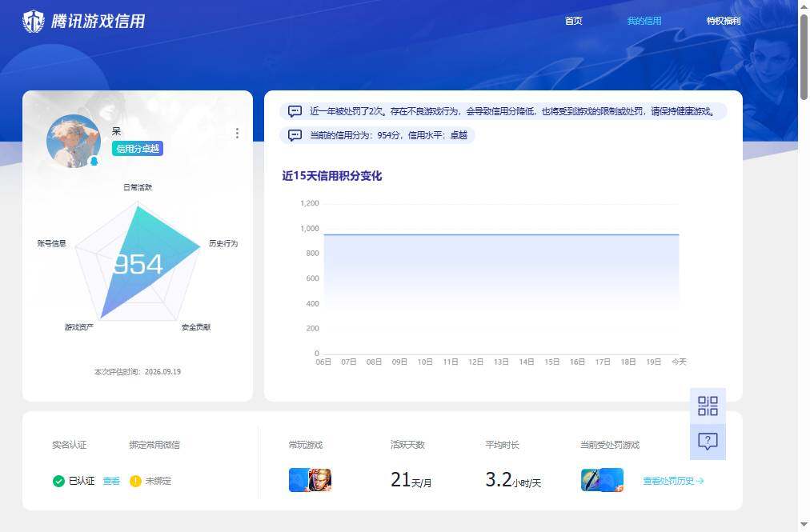This screenshot has width=810, height=532.
Task: Click the 954 score in radar chart
Action: 138,265
